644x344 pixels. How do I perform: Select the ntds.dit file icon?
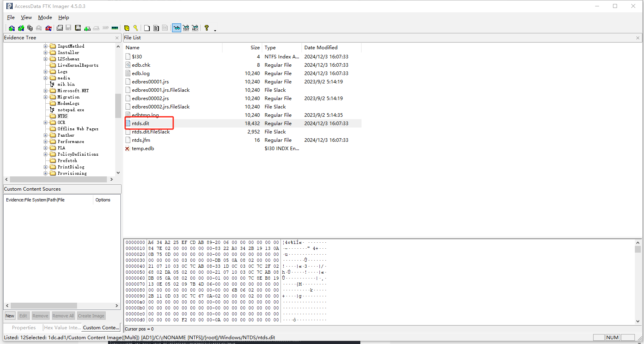[128, 124]
